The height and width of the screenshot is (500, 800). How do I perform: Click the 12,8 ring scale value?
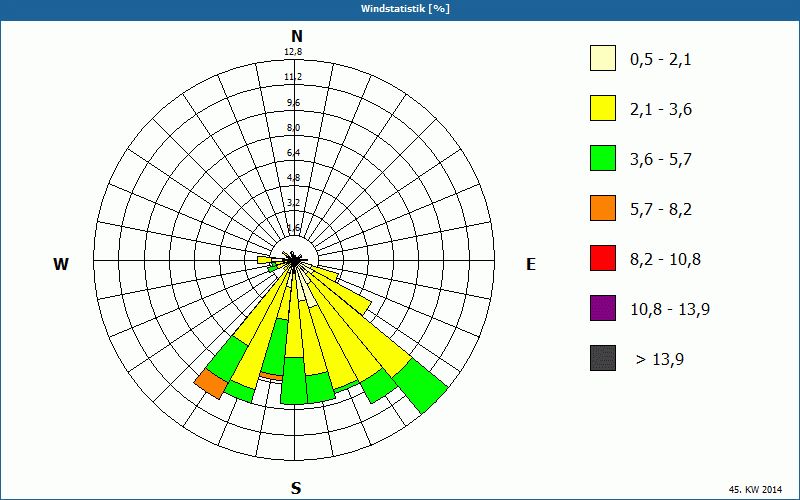point(293,52)
